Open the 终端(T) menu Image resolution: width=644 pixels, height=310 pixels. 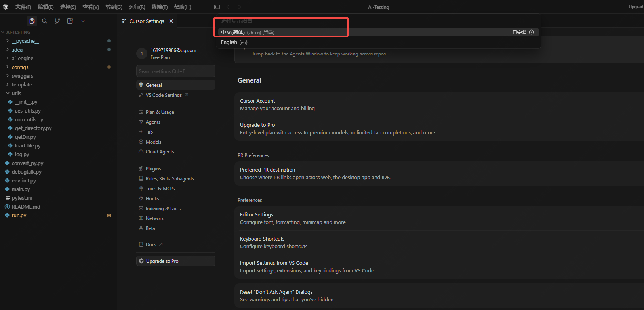click(160, 7)
